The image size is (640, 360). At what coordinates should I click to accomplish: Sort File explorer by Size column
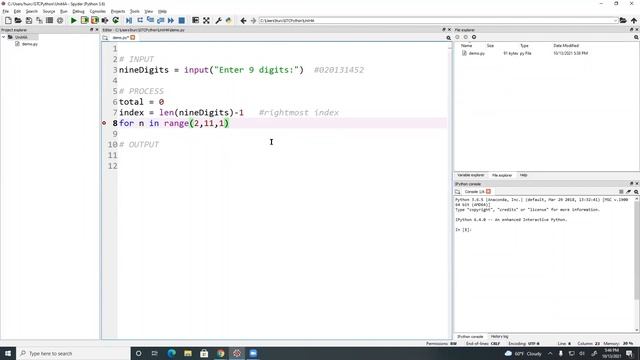(490, 46)
